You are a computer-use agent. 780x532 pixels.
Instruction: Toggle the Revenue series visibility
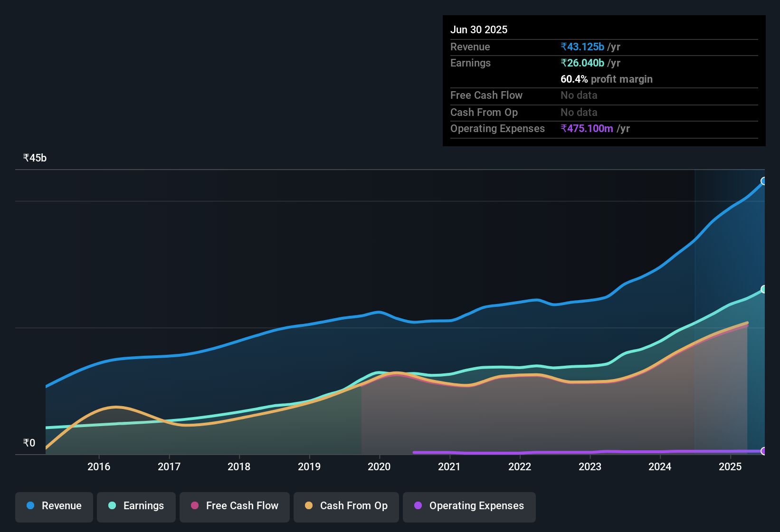tap(54, 506)
